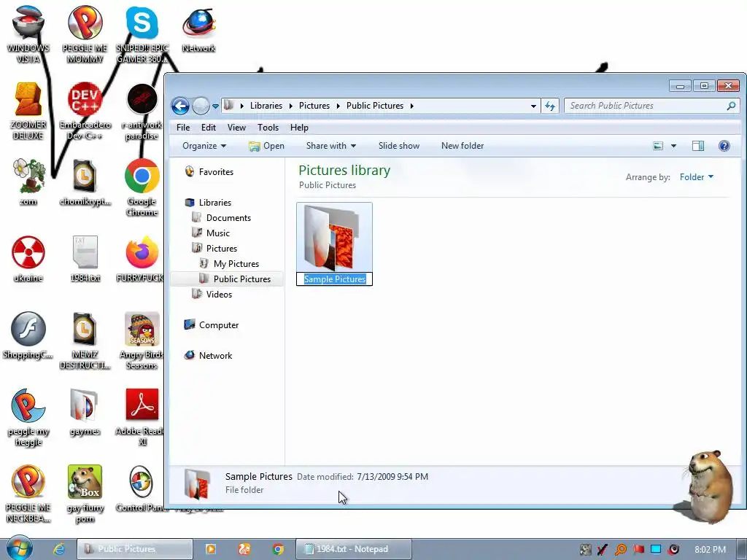Screen dimensions: 747x560
Task: Select Libraries in the navigation pane
Action: pos(208,203)
